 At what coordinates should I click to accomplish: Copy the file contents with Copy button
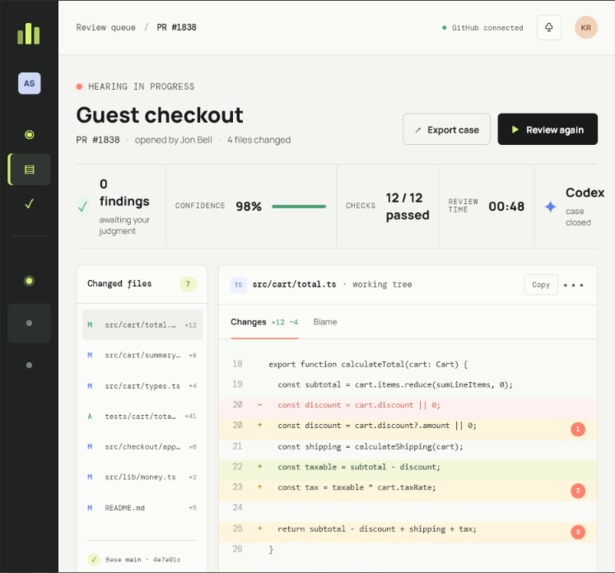(541, 285)
